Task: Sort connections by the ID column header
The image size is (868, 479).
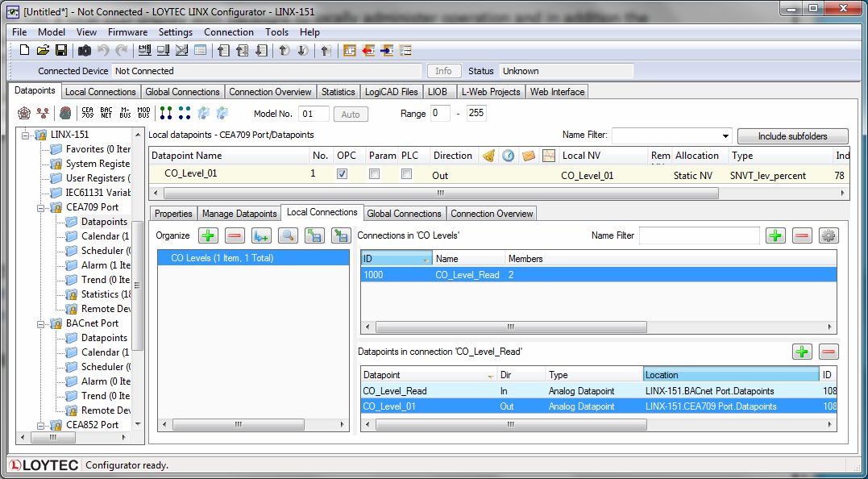Action: pos(397,259)
